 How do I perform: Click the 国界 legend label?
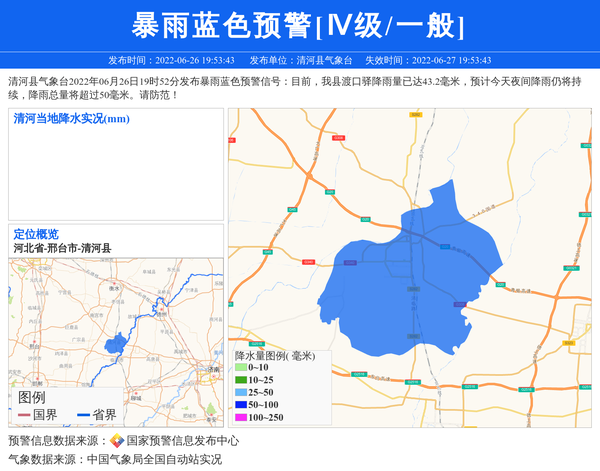pyautogui.click(x=45, y=415)
